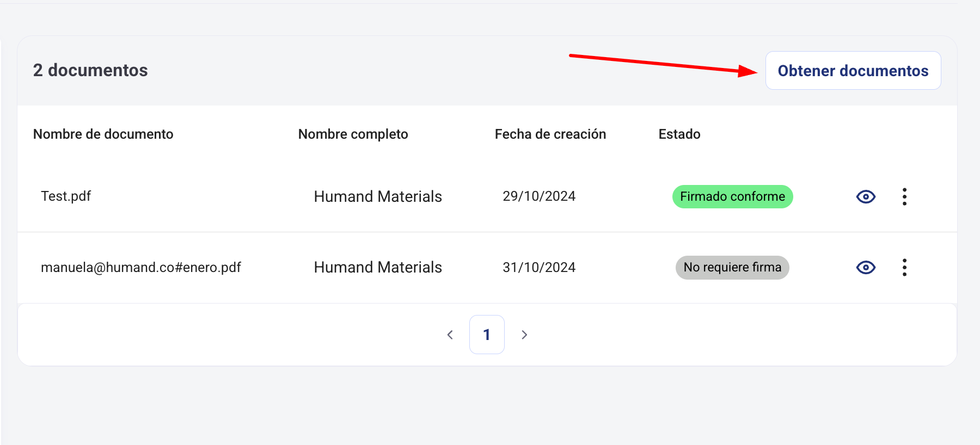
Task: View the Test.pdf document with eye icon
Action: 866,196
